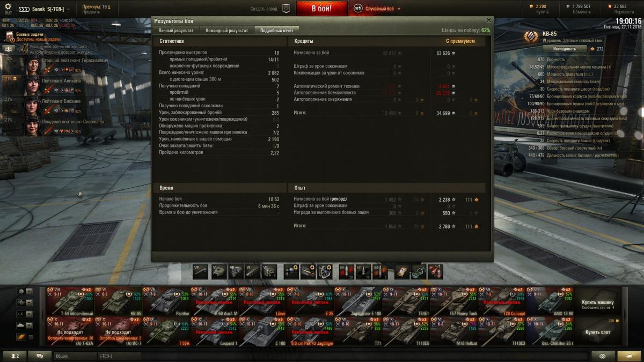Screen dimensions: 644x362
Task: Click the Исследовать button for КВ-85
Action: (565, 49)
